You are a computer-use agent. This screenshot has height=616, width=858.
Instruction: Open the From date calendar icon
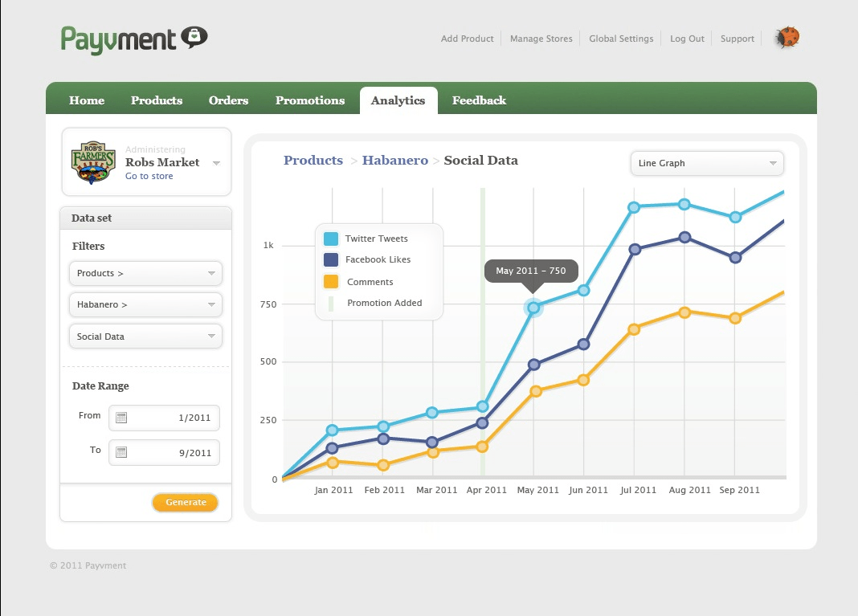click(121, 418)
